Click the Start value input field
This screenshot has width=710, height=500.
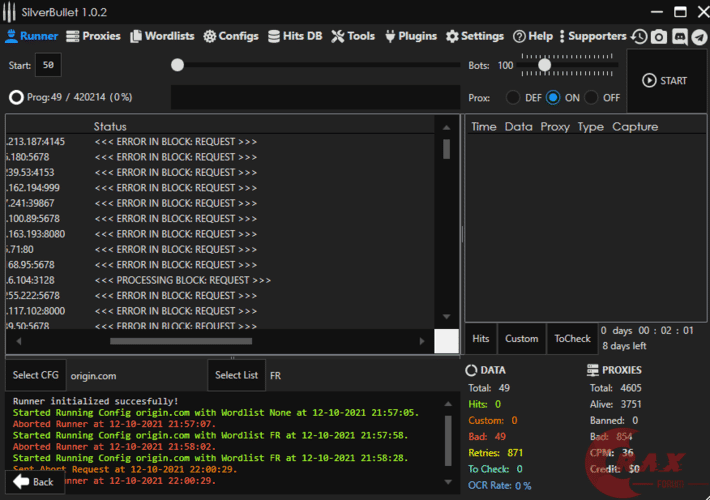point(48,65)
